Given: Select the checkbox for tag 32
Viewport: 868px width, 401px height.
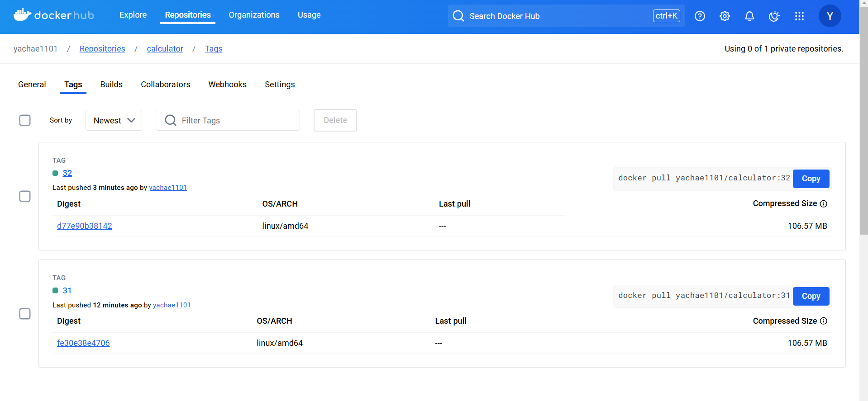Looking at the screenshot, I should 25,196.
